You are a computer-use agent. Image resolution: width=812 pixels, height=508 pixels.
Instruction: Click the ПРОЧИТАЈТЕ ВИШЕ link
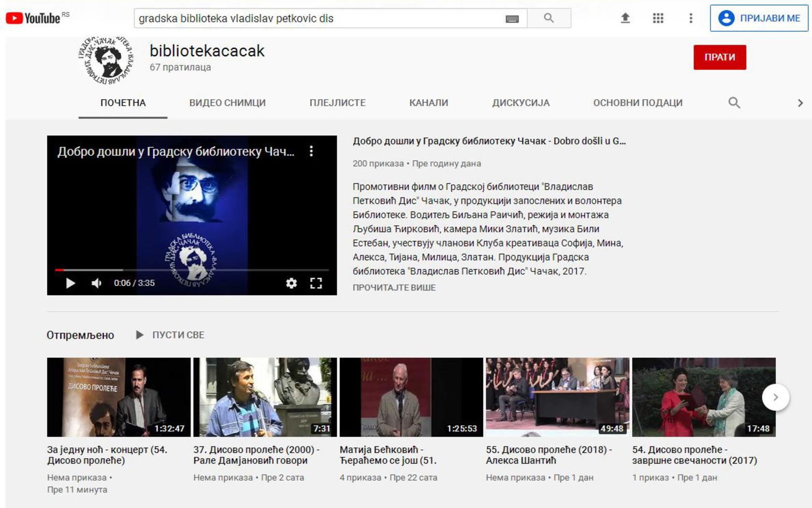(394, 287)
